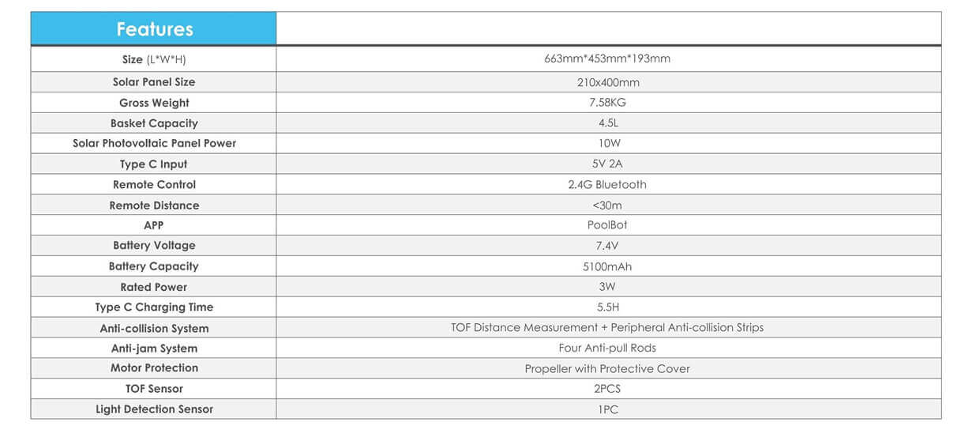Screen dimensions: 980x441
Task: Click Propeller with Protective Cover text
Action: click(607, 368)
